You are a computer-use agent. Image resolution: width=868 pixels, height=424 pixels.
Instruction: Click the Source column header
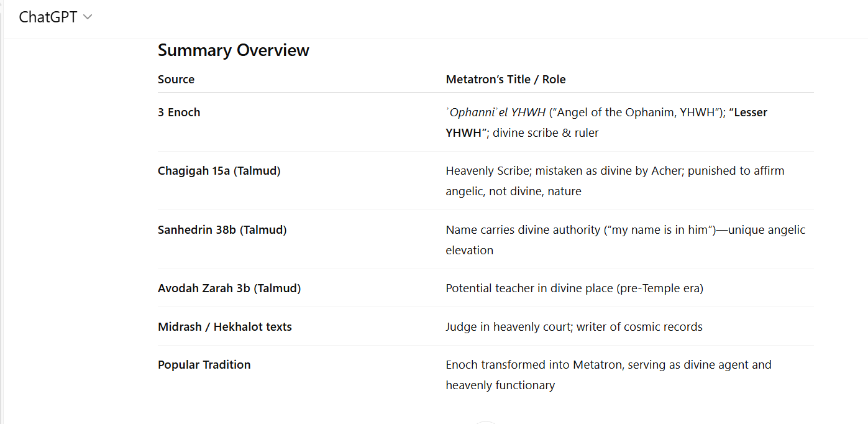tap(176, 80)
